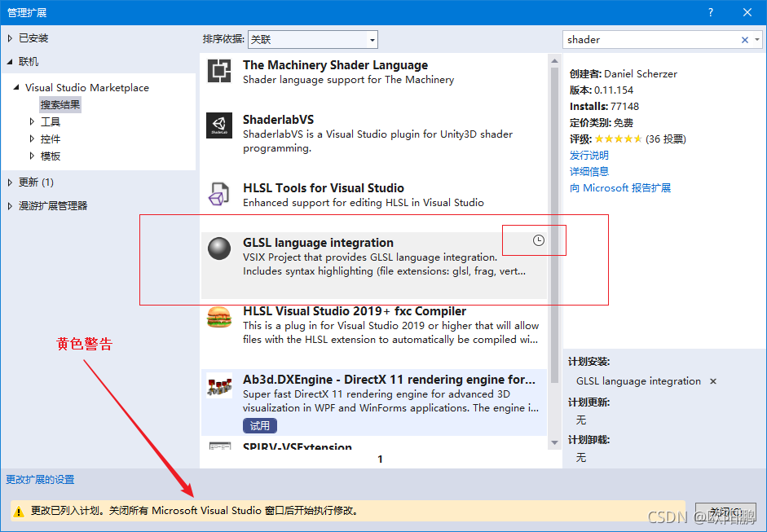This screenshot has height=532, width=767.
Task: Select Visual Studio Marketplace tree item
Action: 87,87
